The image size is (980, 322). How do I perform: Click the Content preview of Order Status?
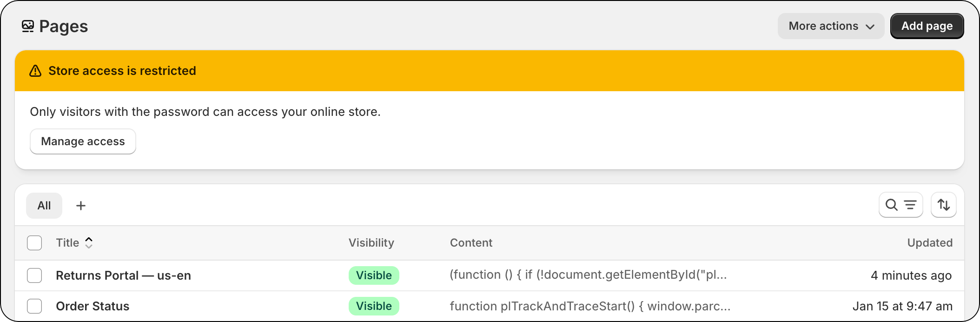tap(590, 306)
